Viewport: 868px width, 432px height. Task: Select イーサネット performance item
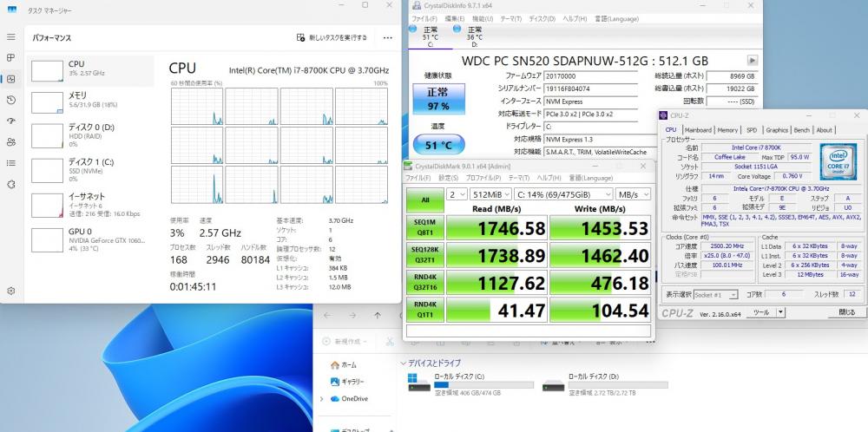[x=90, y=205]
